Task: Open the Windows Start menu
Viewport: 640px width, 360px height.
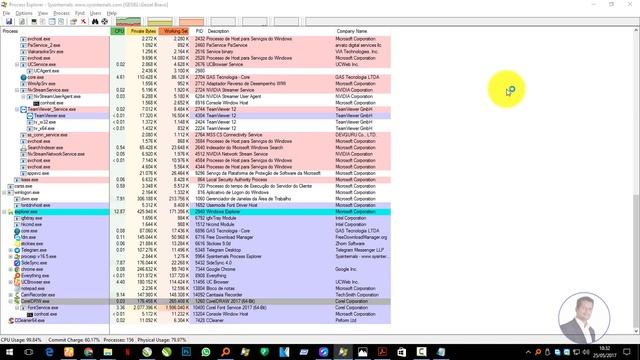Action: (9, 352)
